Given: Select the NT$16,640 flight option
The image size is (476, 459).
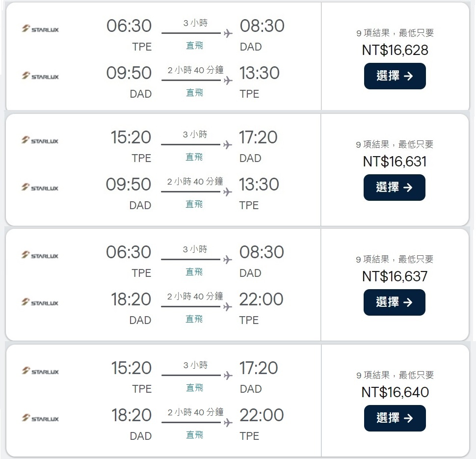Looking at the screenshot, I should tap(395, 418).
